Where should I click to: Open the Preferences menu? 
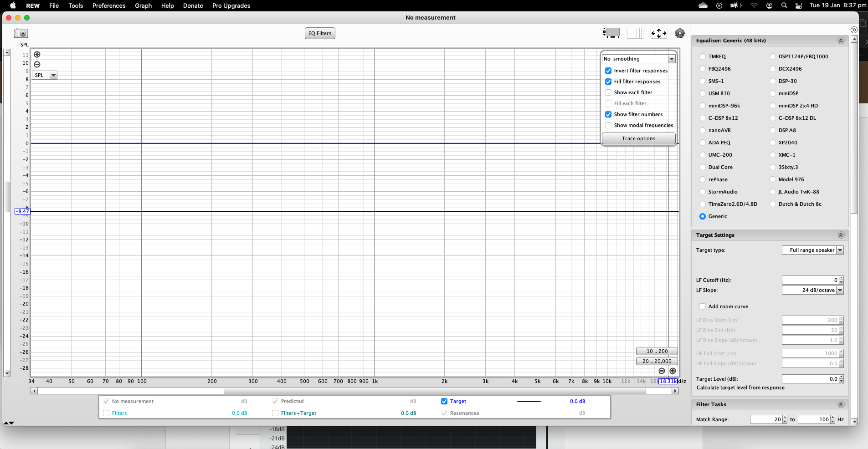[109, 5]
